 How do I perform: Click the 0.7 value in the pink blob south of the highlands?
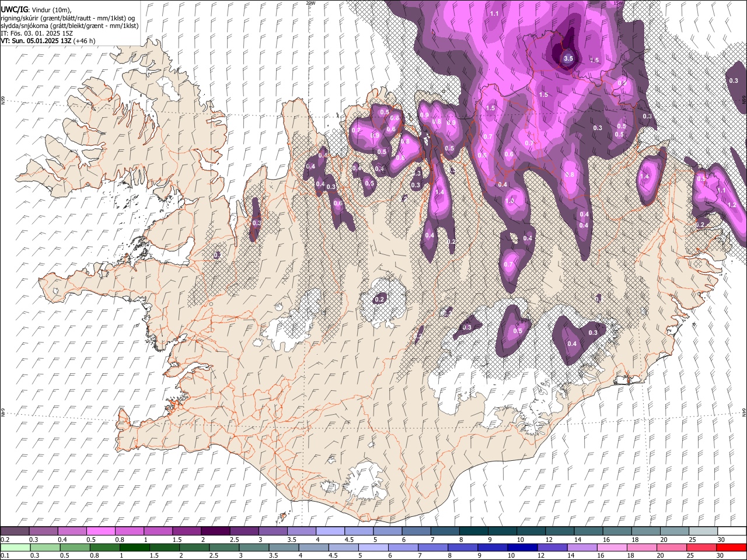click(508, 264)
